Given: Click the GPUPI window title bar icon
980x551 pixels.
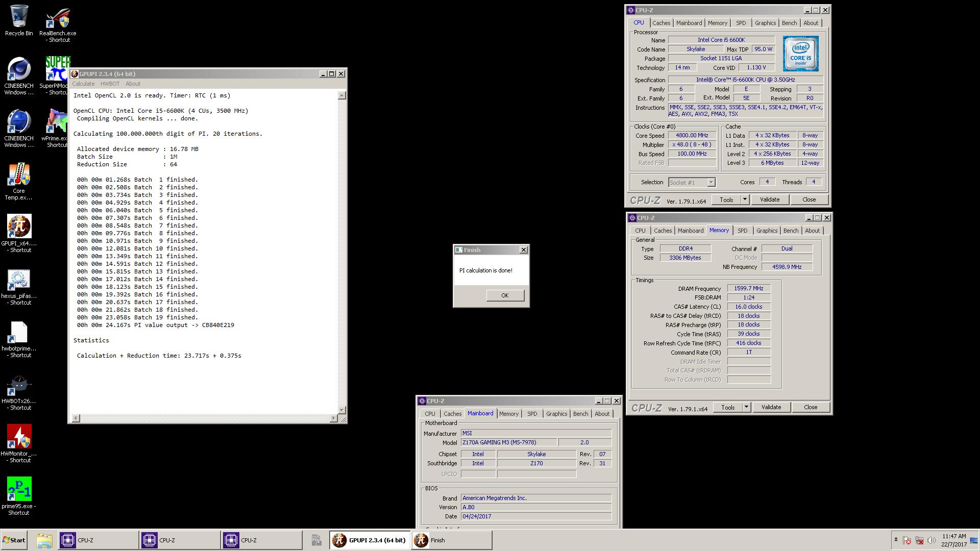Looking at the screenshot, I should [x=75, y=74].
